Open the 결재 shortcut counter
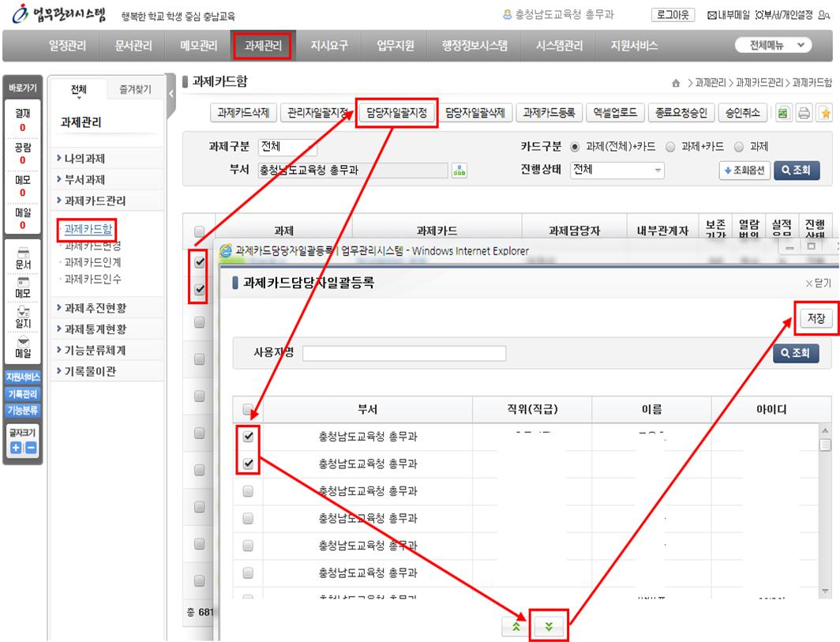 (22, 119)
